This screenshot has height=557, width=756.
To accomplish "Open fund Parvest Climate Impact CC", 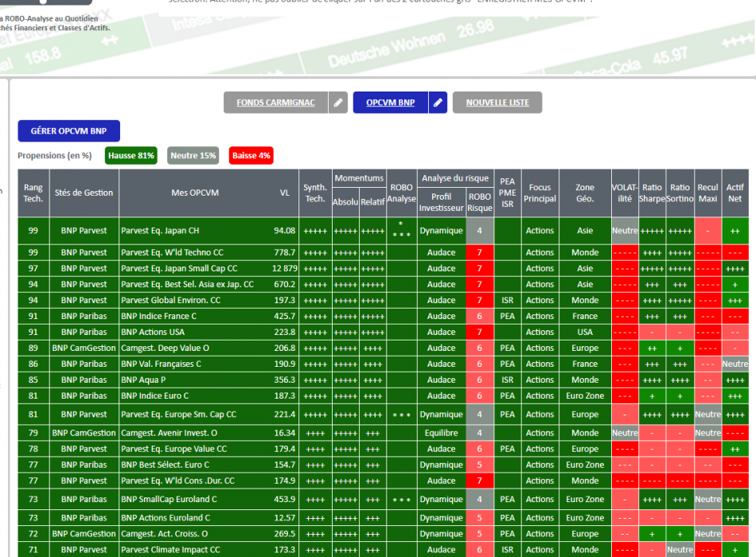I will point(170,549).
